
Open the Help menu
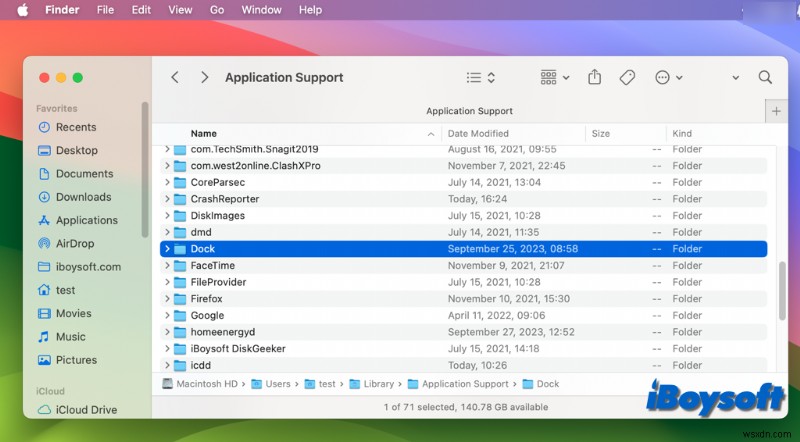(x=310, y=10)
